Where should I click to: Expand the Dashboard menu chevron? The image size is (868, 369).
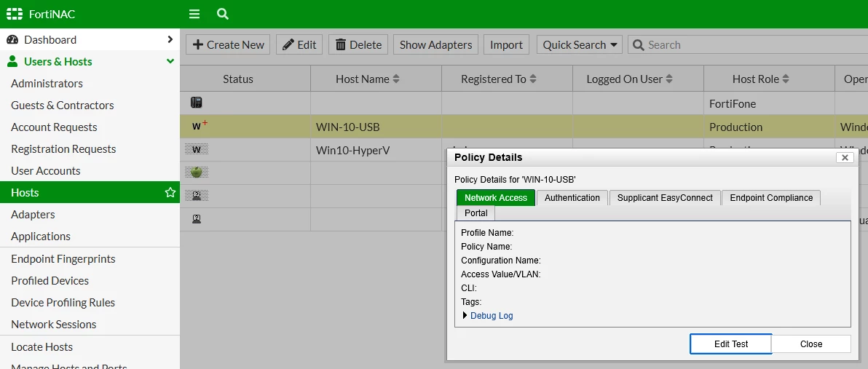click(170, 39)
